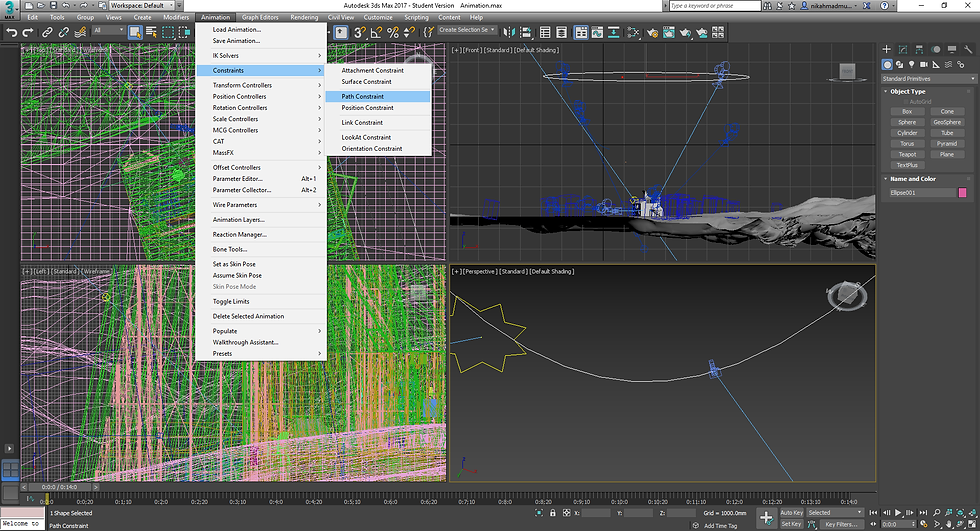Activate the Select Object tool
980x531 pixels.
(135, 32)
